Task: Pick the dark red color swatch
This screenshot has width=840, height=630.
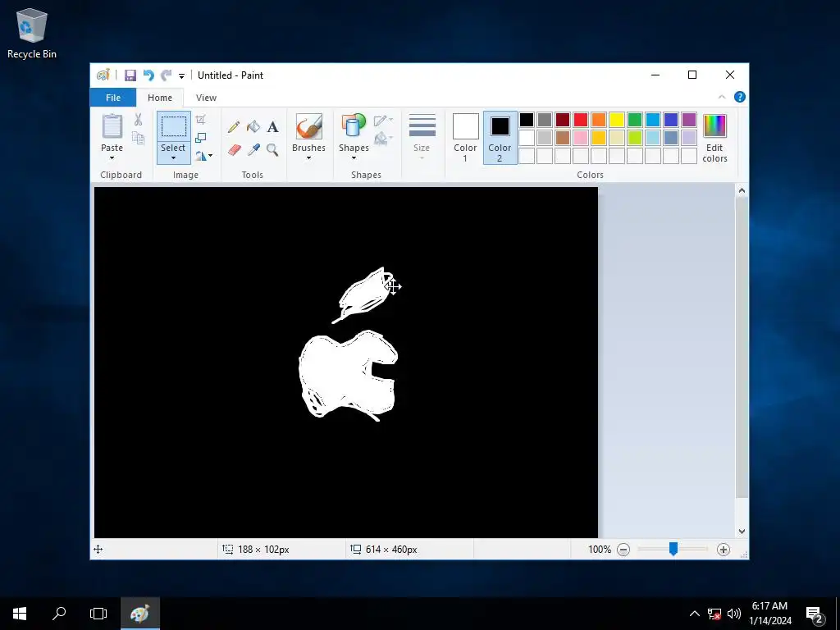Action: pyautogui.click(x=563, y=120)
